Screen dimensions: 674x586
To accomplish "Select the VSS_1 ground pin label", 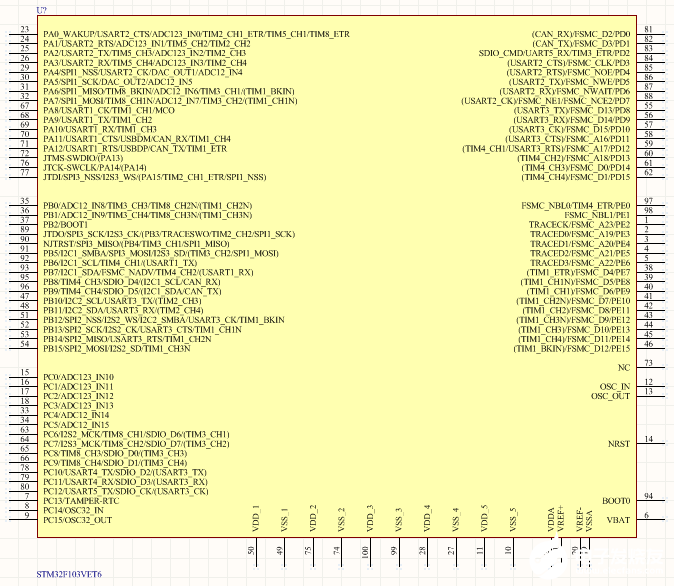I will coord(284,519).
